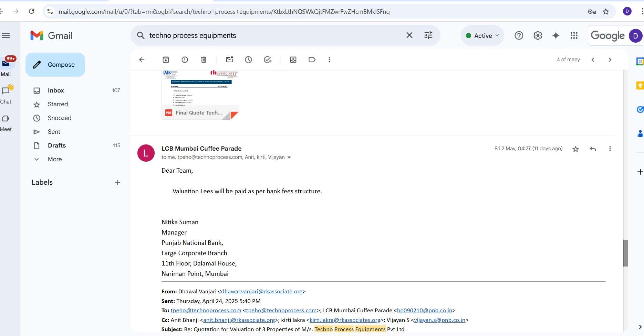Show search options filter icon
This screenshot has width=644, height=336.
coord(428,35)
